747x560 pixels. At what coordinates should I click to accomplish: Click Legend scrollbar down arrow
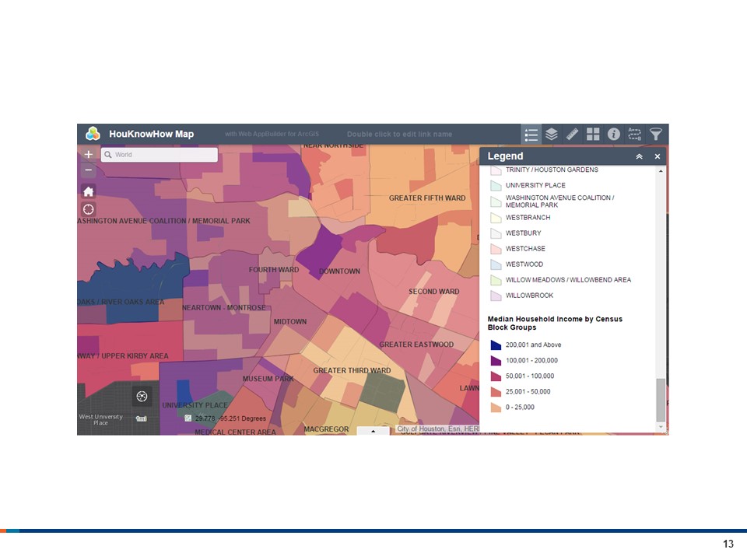(661, 427)
